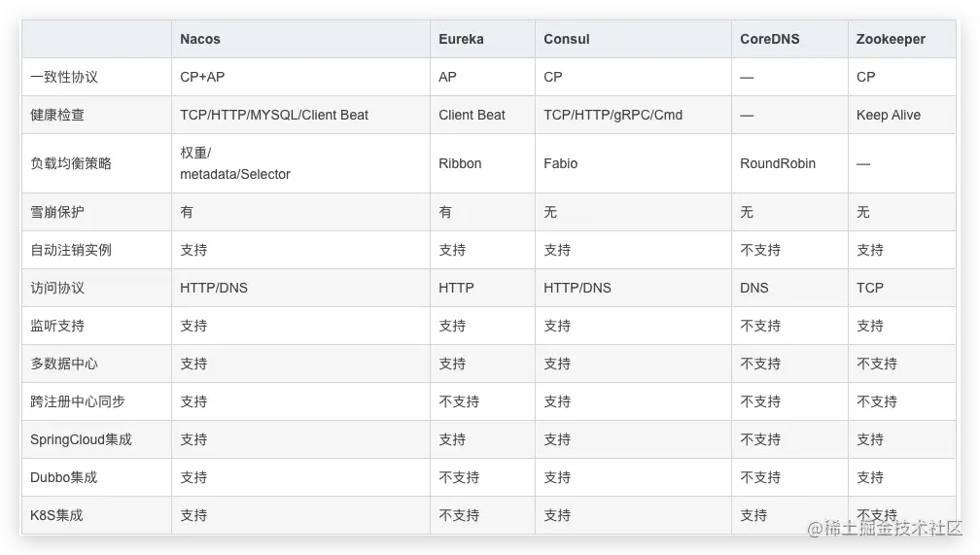Click the 跨注册中心同步 row label
This screenshot has width=980, height=555.
coord(78,401)
